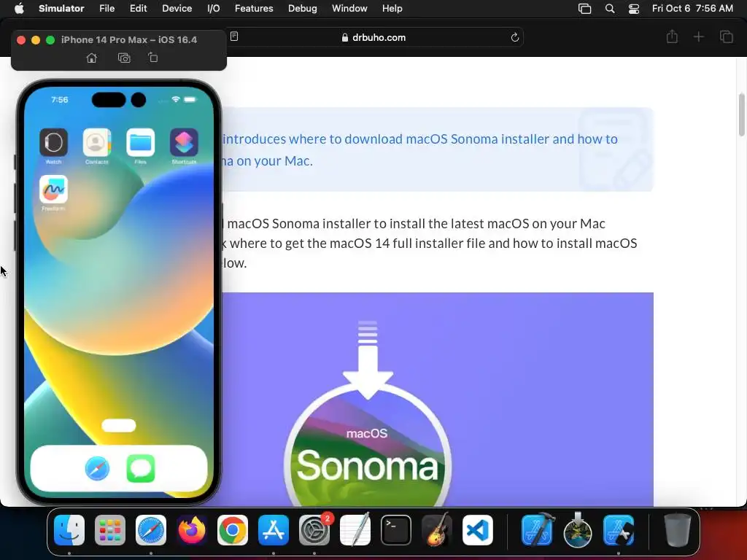747x560 pixels.
Task: Open Terminal from the Dock
Action: tap(396, 530)
